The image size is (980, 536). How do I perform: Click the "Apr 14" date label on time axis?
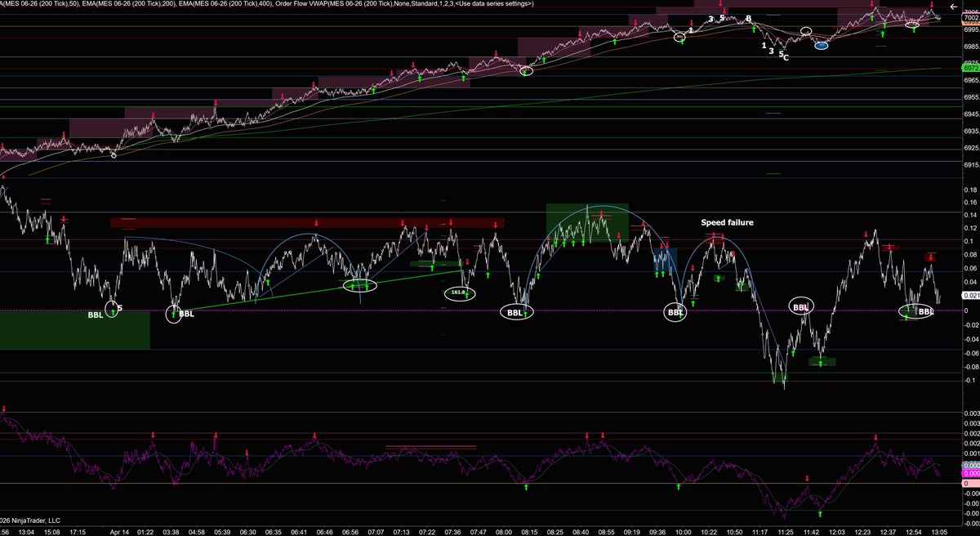click(120, 530)
